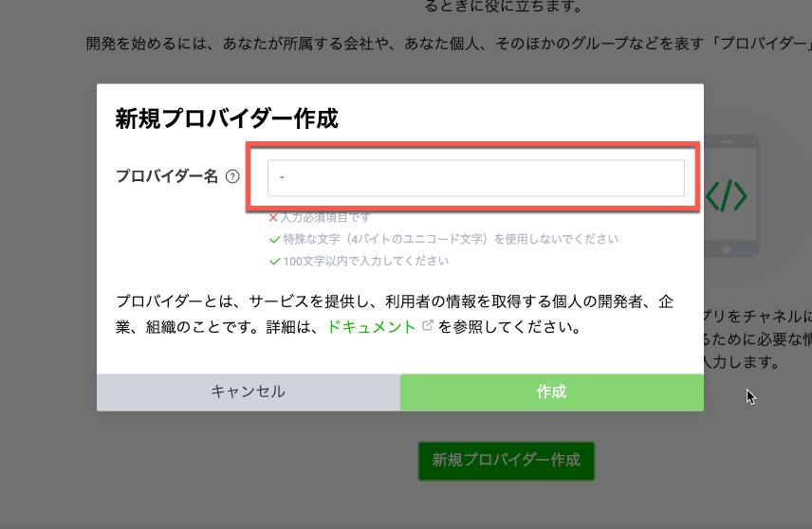Image resolution: width=812 pixels, height=529 pixels.
Task: Click the background 新規プロバイダー作成 button
Action: point(506,461)
